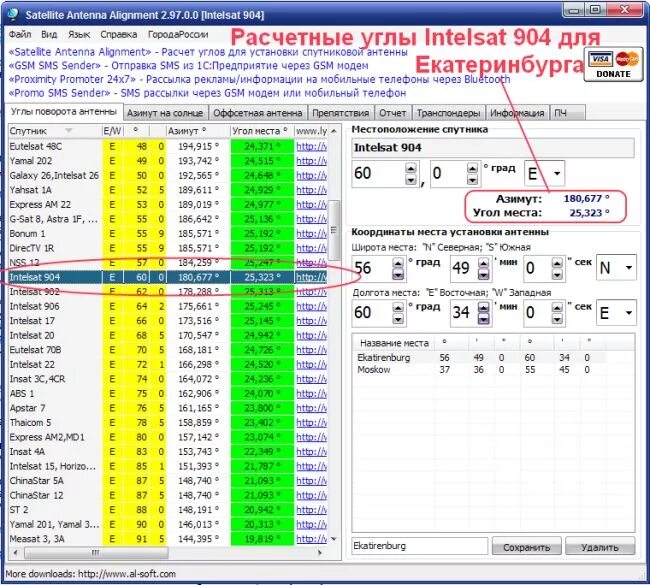Sort by E/W column header
This screenshot has width=650, height=585.
pos(112,131)
